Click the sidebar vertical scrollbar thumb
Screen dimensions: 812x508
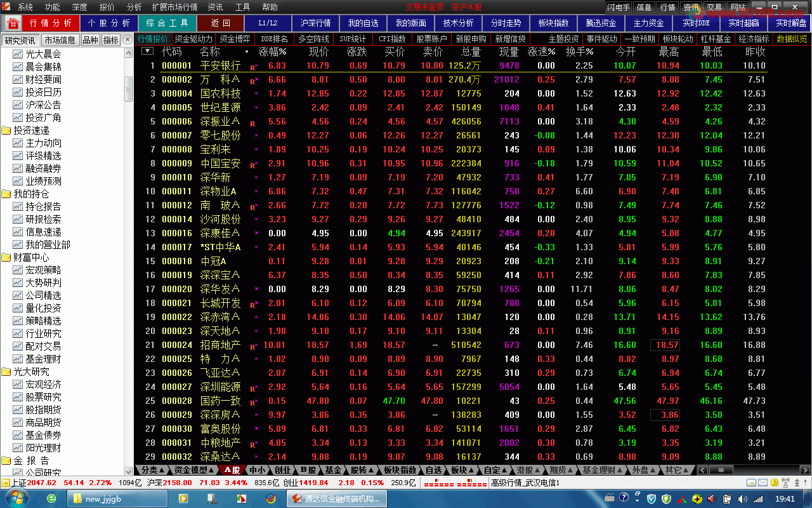(129, 88)
